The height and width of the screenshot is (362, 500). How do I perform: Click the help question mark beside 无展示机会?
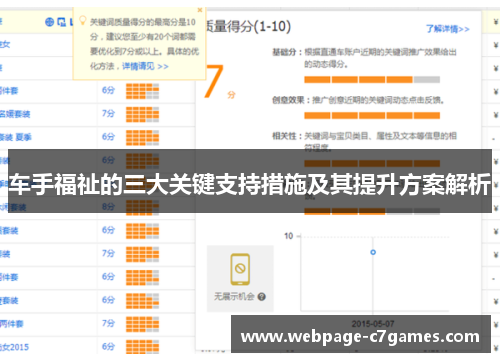tap(262, 296)
